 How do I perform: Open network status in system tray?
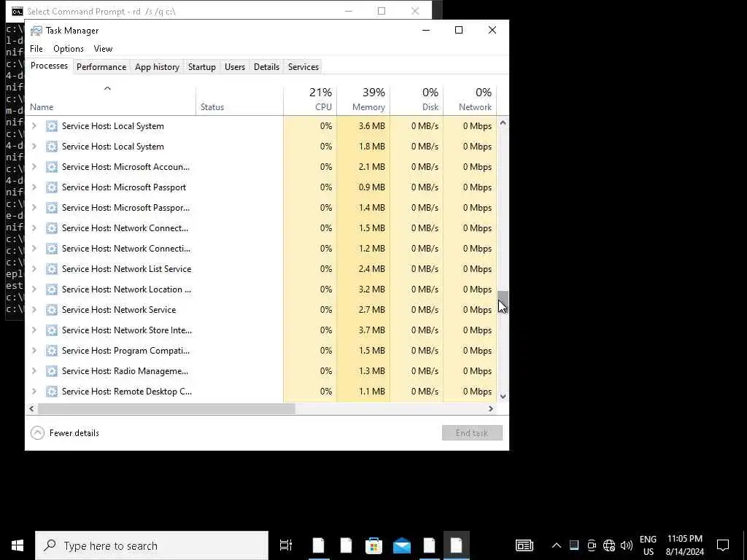tap(609, 545)
